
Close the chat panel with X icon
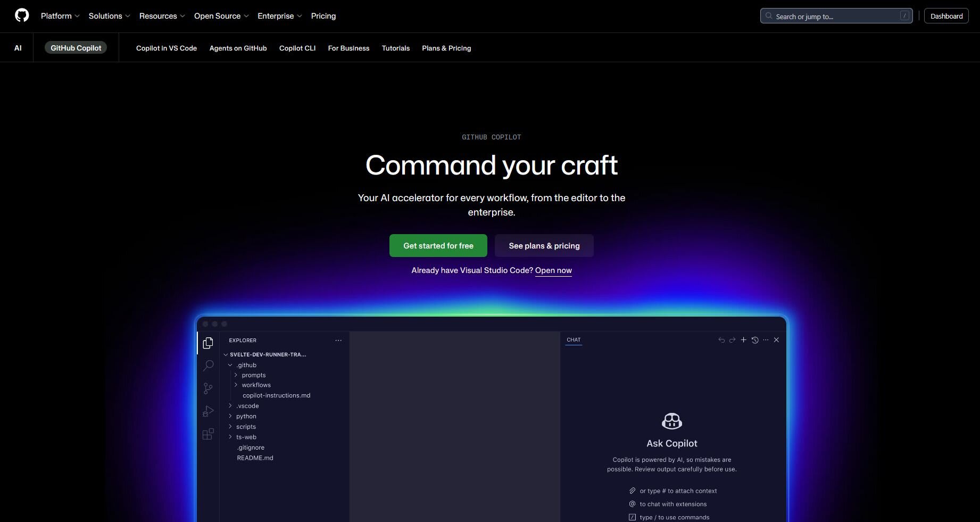(x=777, y=340)
